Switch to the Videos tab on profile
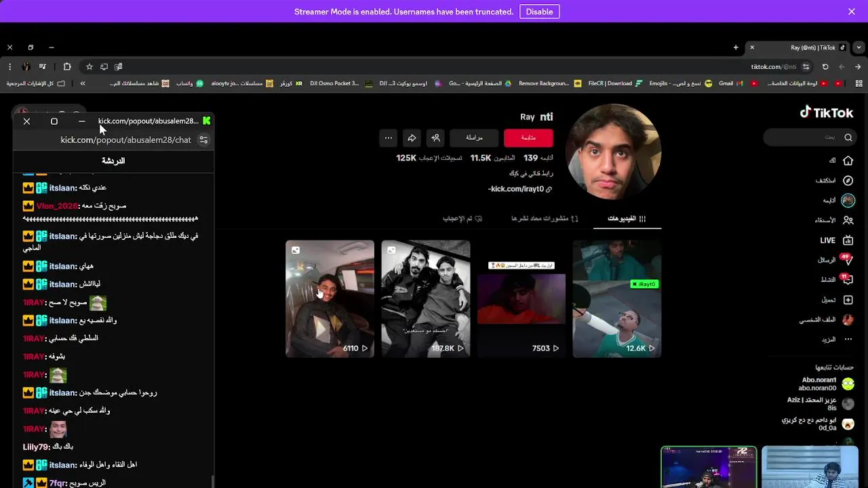Viewport: 868px width, 488px height. click(627, 218)
